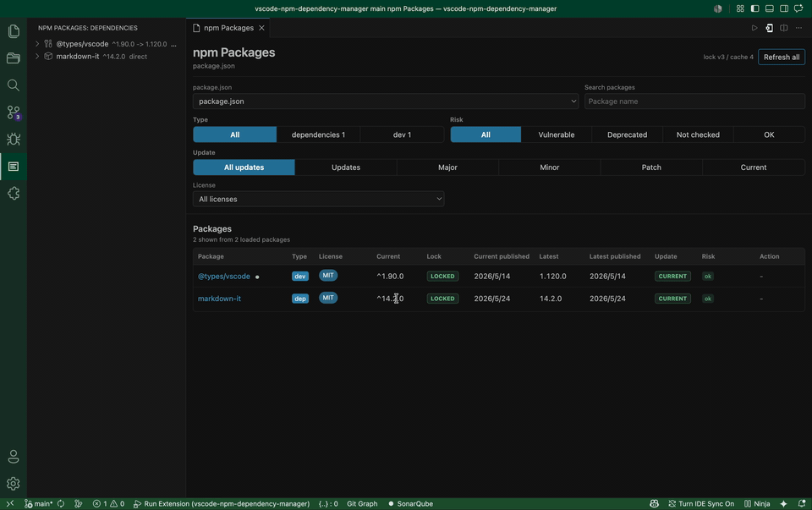Filter Risk by Not checked
Viewport: 812px width, 510px height.
pos(698,134)
